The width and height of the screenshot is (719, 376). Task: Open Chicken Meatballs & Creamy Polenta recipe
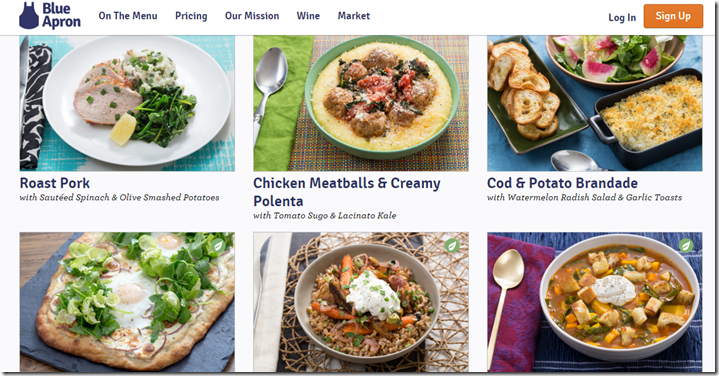tap(347, 192)
